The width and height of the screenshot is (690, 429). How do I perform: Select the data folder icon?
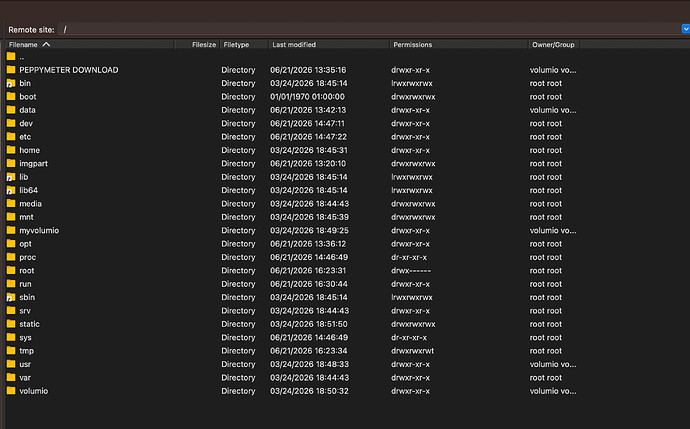click(11, 110)
